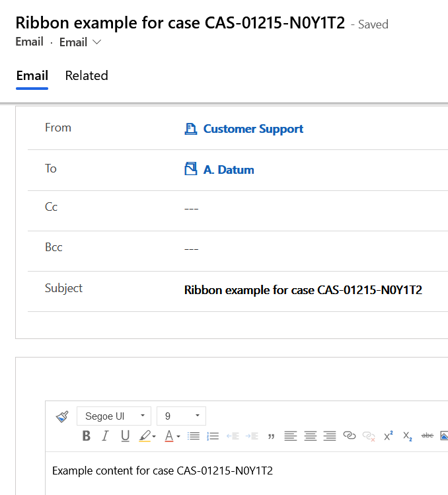Open the A. Datum recipient link

[x=228, y=170]
